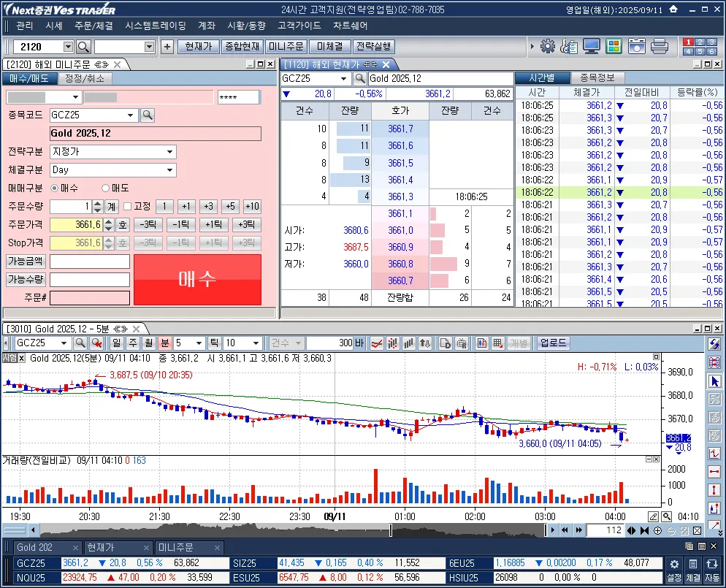
Task: Expand the 종목코드 GCZ25 dropdown in order panel
Action: (131, 115)
